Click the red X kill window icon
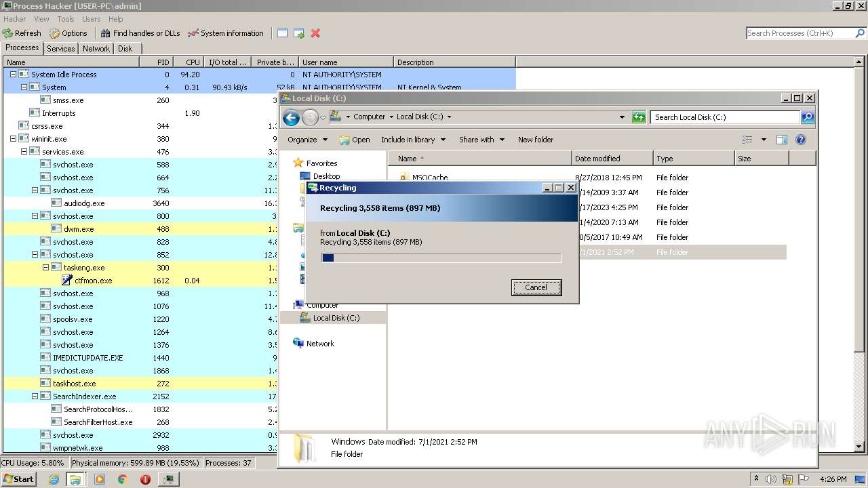The height and width of the screenshot is (488, 868). 315,33
